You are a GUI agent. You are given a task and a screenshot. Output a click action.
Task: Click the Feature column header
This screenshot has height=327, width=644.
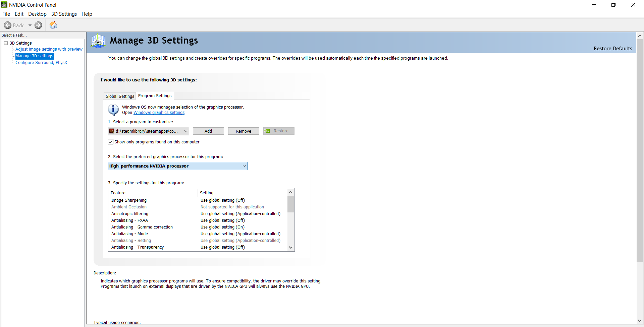[153, 193]
